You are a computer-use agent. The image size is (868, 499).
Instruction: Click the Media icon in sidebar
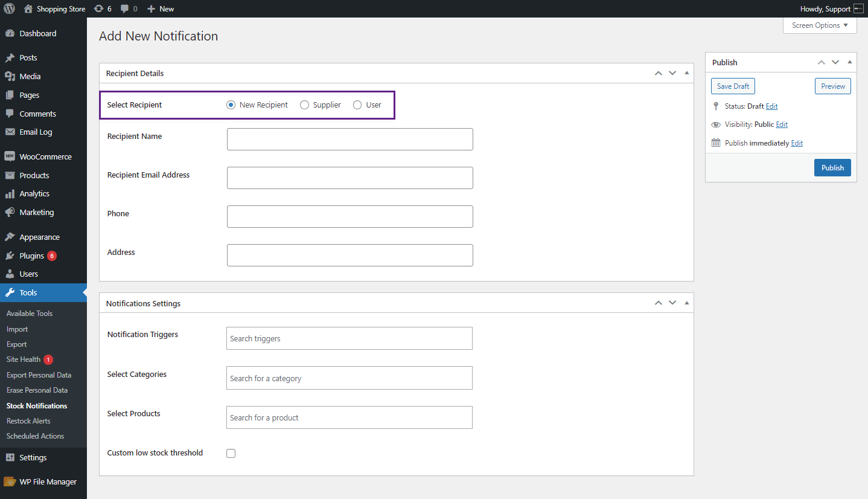point(10,77)
